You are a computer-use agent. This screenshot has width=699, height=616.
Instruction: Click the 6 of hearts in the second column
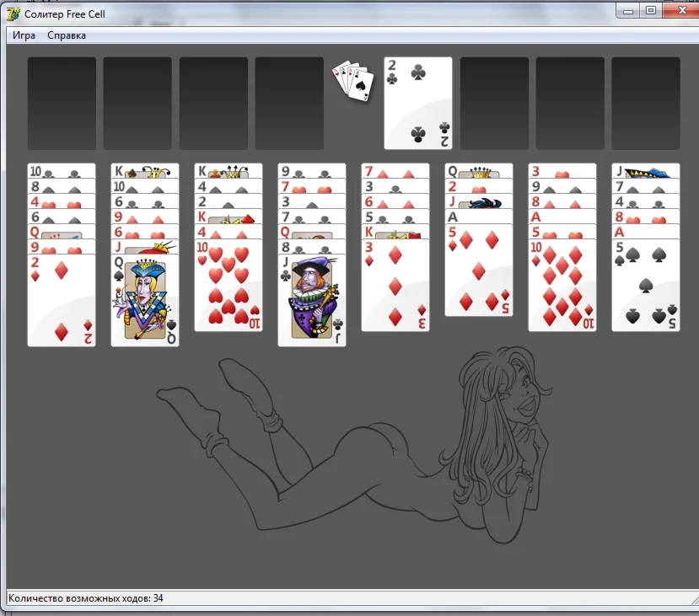pos(145,232)
